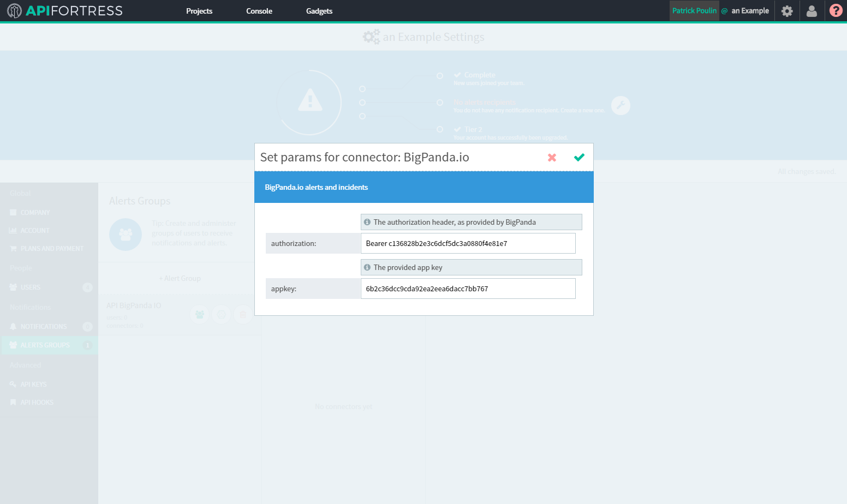Click Patrick Poulin user name
Viewport: 847px width, 504px height.
pos(694,11)
